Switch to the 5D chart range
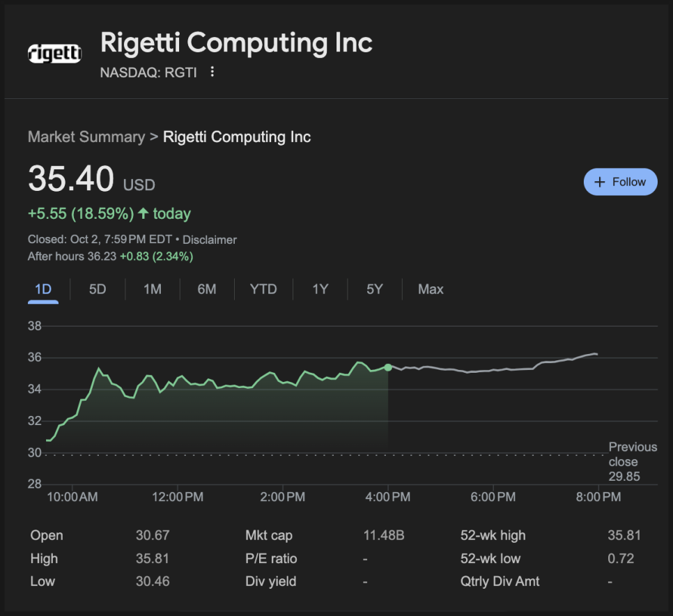This screenshot has height=616, width=673. [x=98, y=289]
